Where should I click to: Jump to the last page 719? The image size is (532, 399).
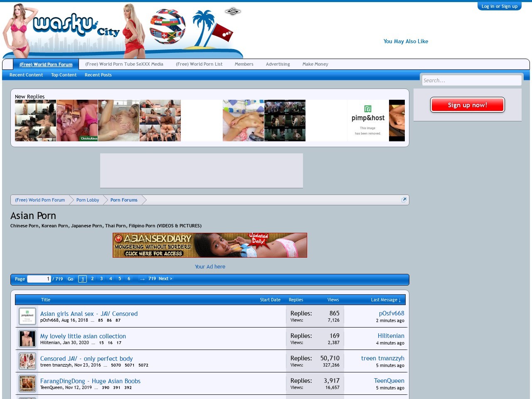(152, 279)
